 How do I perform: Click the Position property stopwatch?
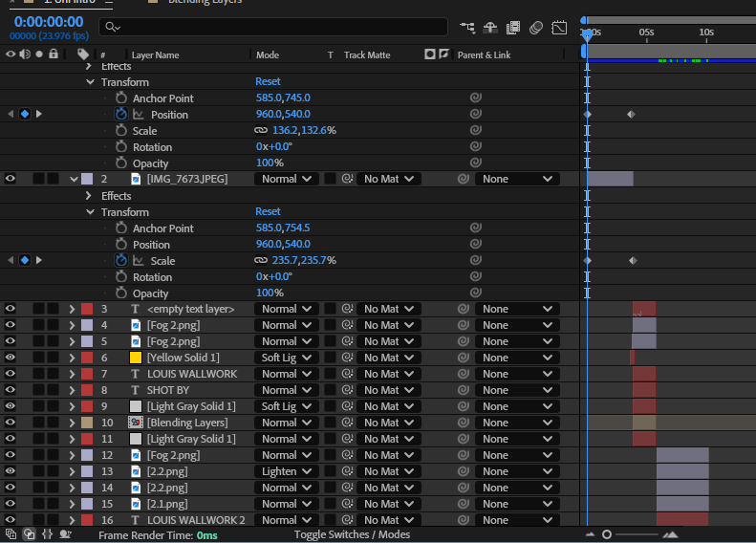point(121,115)
